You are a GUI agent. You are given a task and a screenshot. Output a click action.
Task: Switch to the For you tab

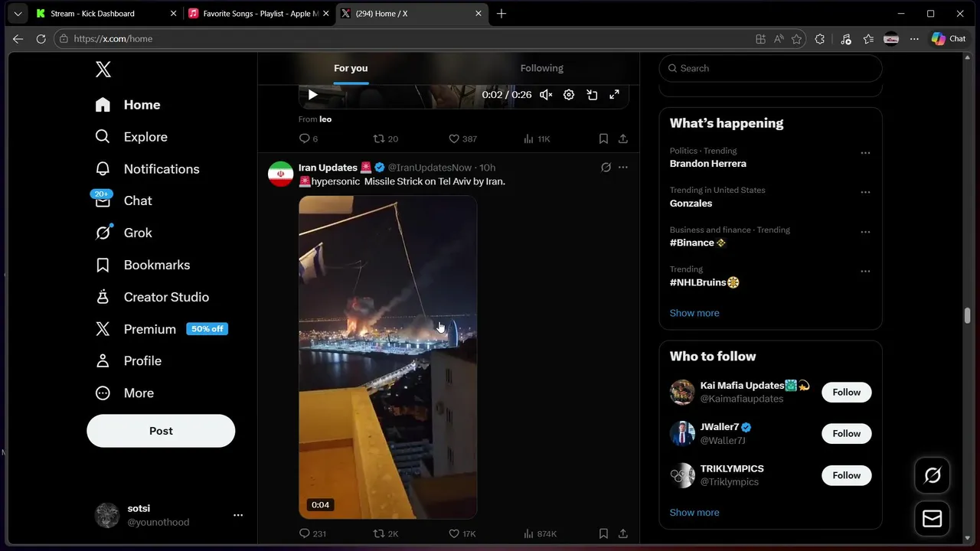point(351,68)
